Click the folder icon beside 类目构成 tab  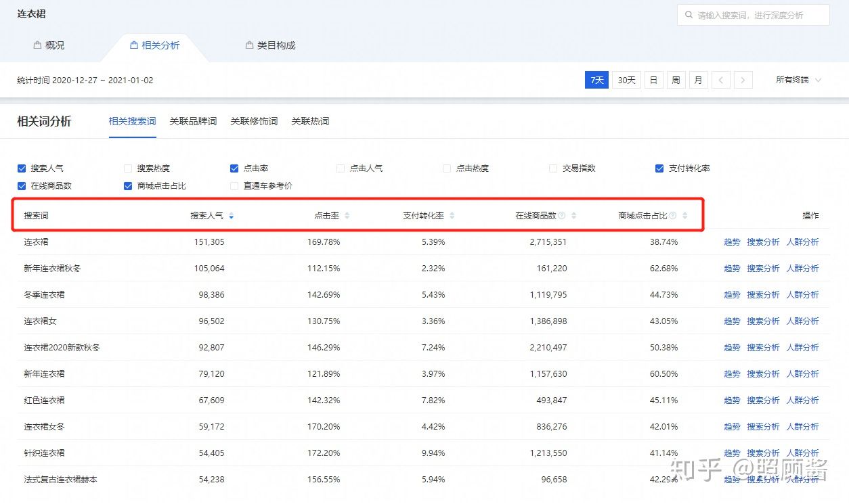pos(248,45)
